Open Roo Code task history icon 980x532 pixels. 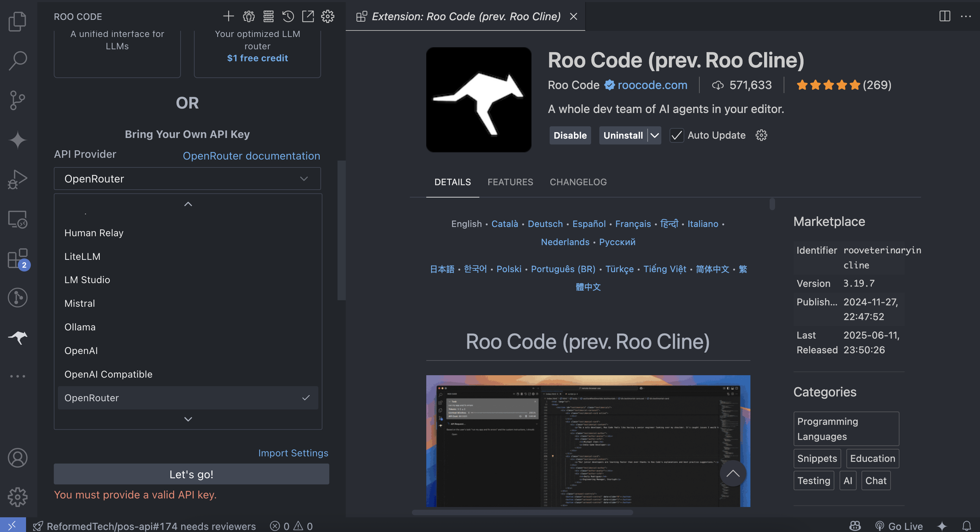coord(288,16)
